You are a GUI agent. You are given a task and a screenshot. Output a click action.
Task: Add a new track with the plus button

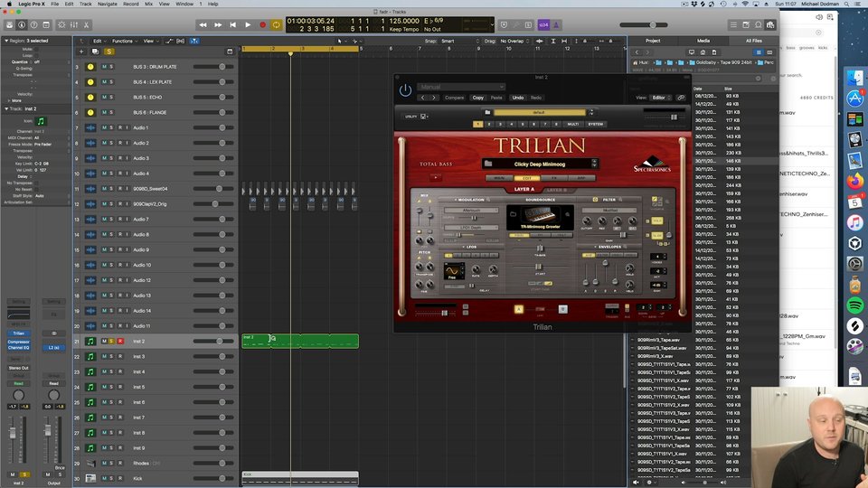click(x=81, y=52)
